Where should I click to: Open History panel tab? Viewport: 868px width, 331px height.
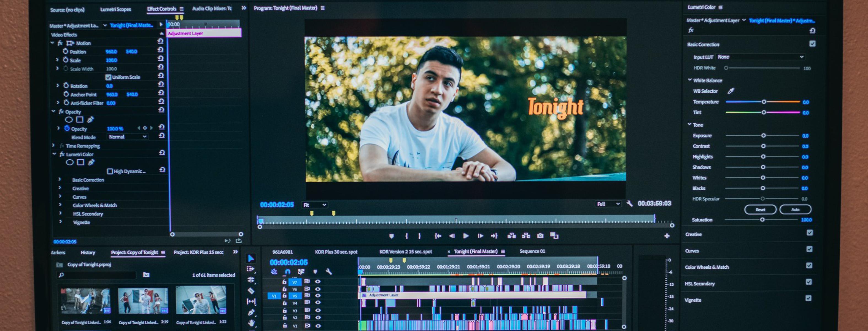point(88,252)
